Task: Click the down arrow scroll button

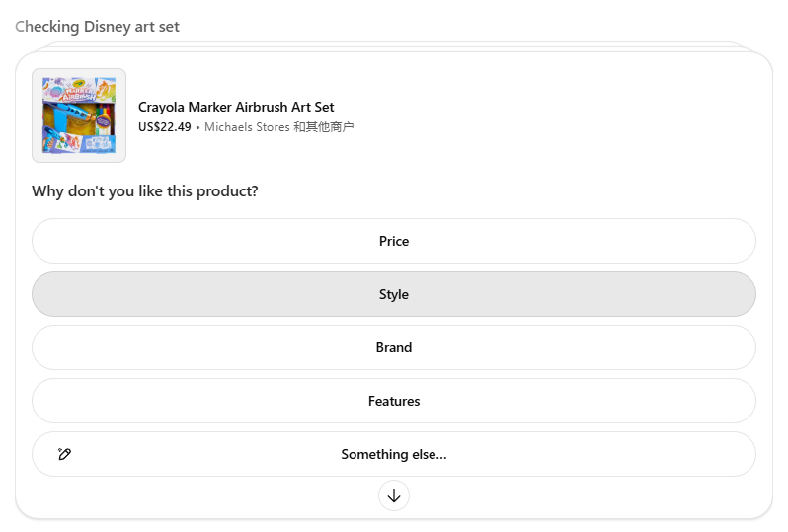Action: [394, 495]
